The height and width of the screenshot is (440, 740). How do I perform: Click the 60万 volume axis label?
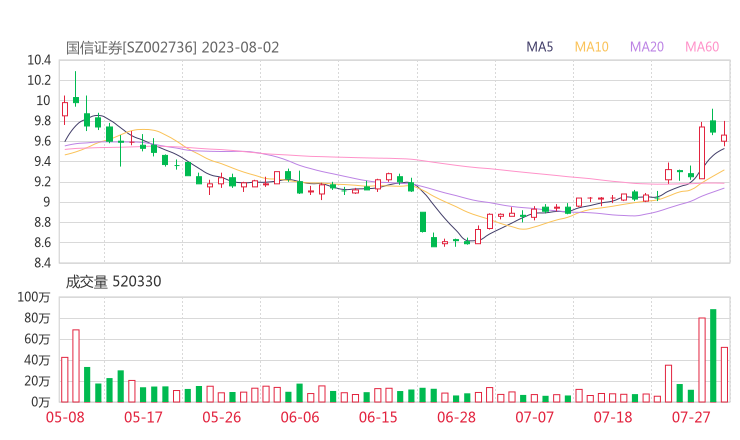[37, 339]
